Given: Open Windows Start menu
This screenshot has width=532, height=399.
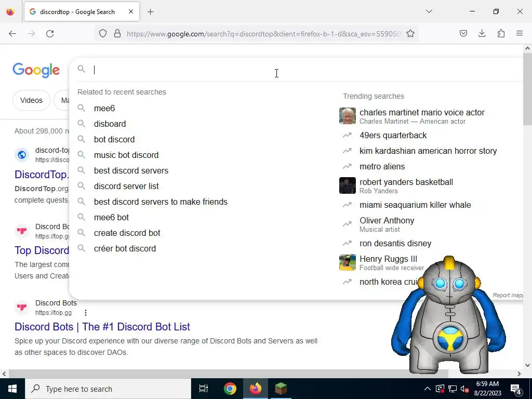Looking at the screenshot, I should 12,389.
